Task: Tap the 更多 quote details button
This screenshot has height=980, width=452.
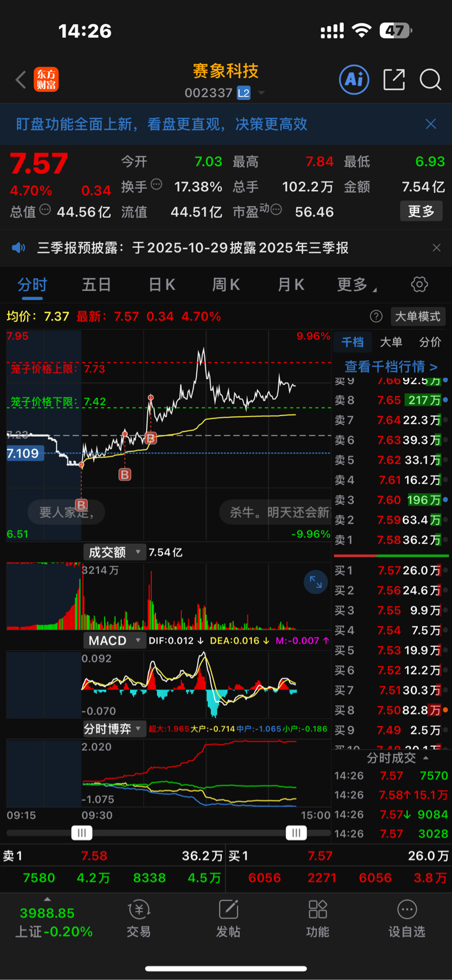Action: pyautogui.click(x=421, y=211)
